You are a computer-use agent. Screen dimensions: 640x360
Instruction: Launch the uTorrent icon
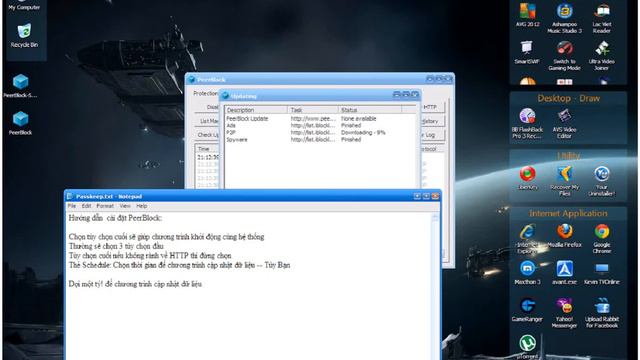click(x=527, y=347)
